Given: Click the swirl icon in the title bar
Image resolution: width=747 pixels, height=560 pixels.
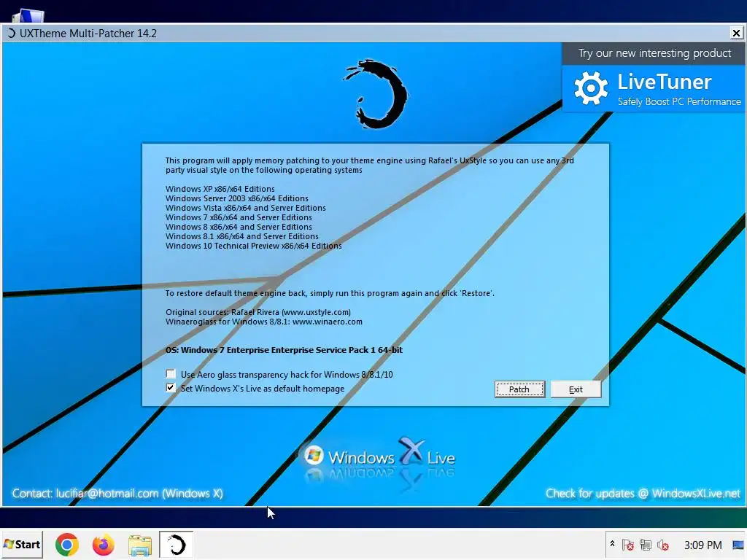Looking at the screenshot, I should pyautogui.click(x=11, y=34).
